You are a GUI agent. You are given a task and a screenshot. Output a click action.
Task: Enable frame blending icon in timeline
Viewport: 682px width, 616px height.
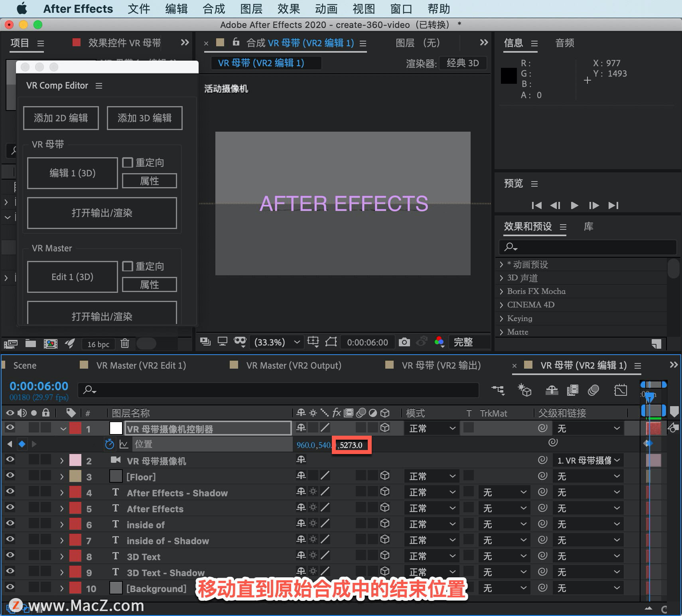[x=572, y=390]
